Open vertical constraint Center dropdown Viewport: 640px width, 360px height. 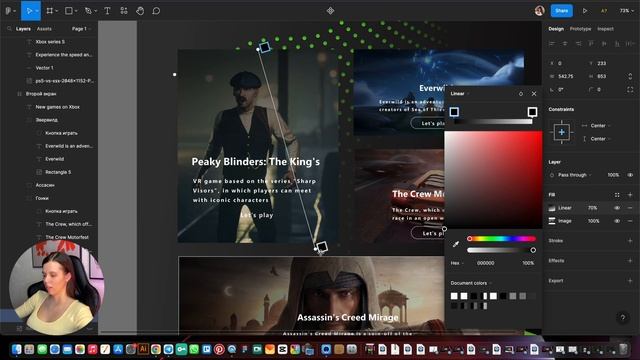596,139
